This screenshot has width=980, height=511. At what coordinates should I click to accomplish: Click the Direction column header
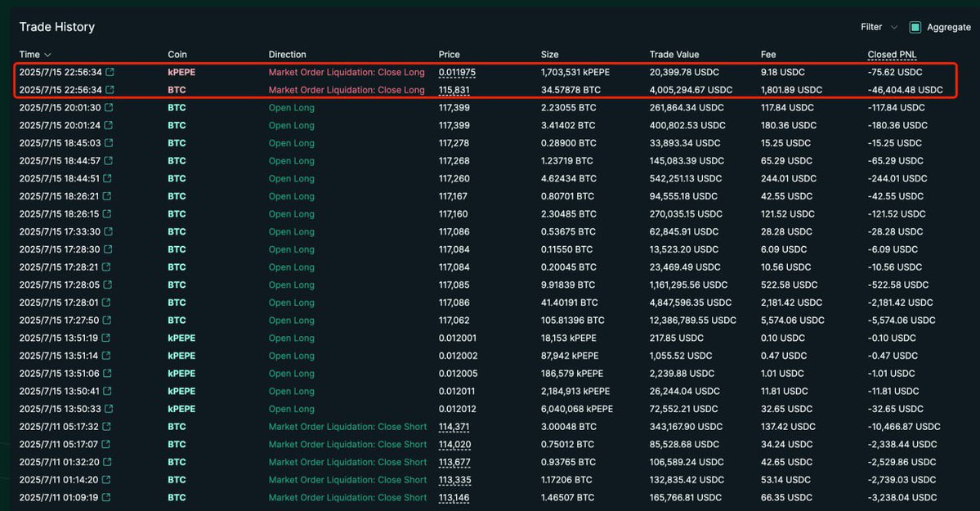(287, 55)
